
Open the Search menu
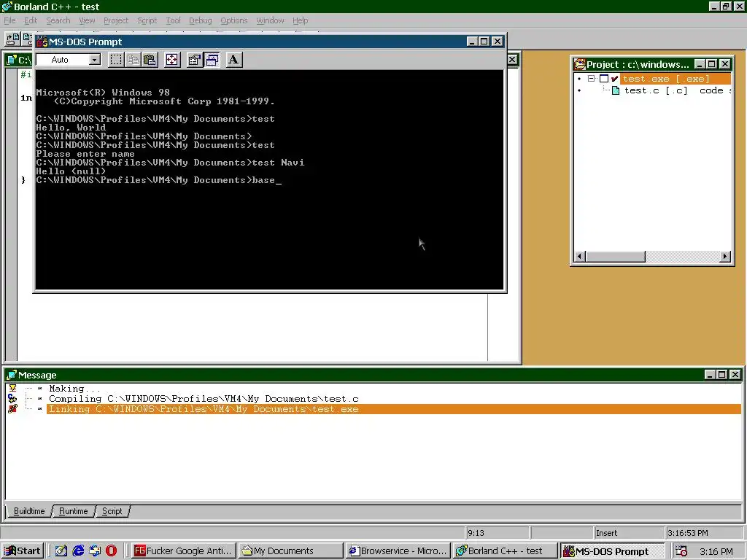58,20
